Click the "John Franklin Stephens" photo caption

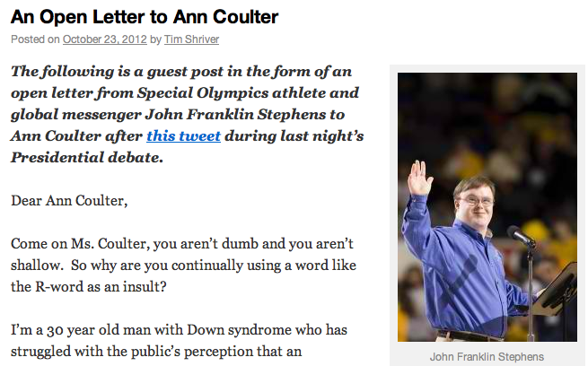(487, 357)
